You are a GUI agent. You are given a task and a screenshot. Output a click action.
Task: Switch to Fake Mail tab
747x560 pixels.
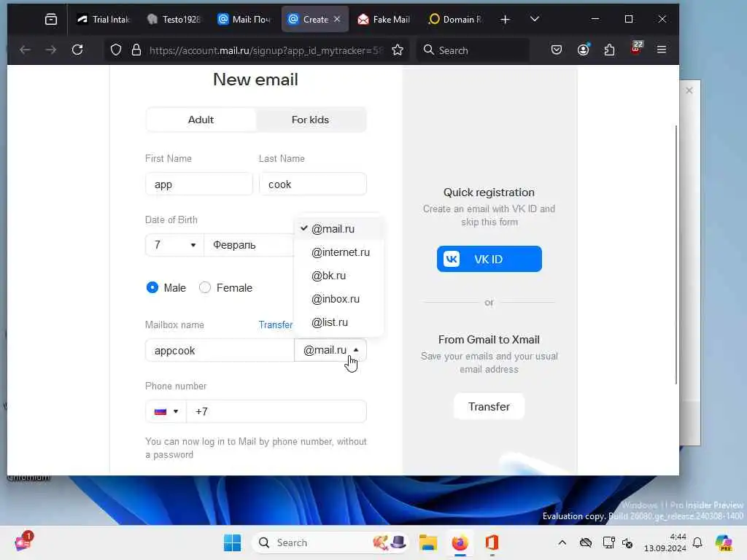point(384,20)
